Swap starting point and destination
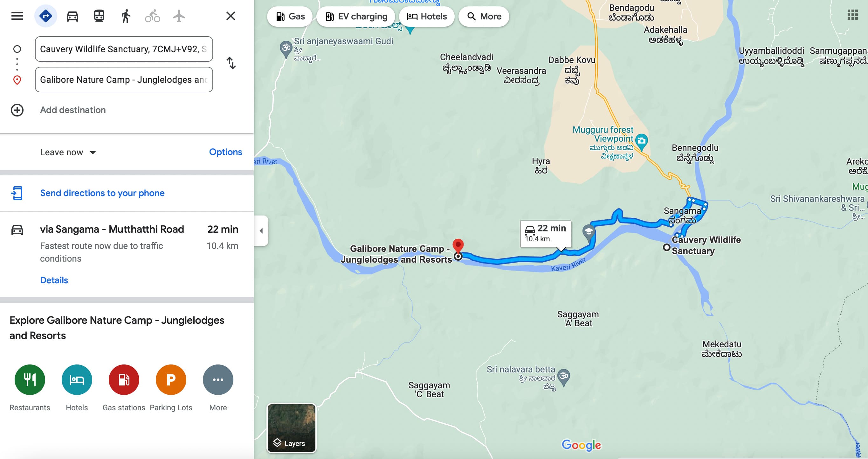Viewport: 868px width, 459px height. (x=231, y=63)
